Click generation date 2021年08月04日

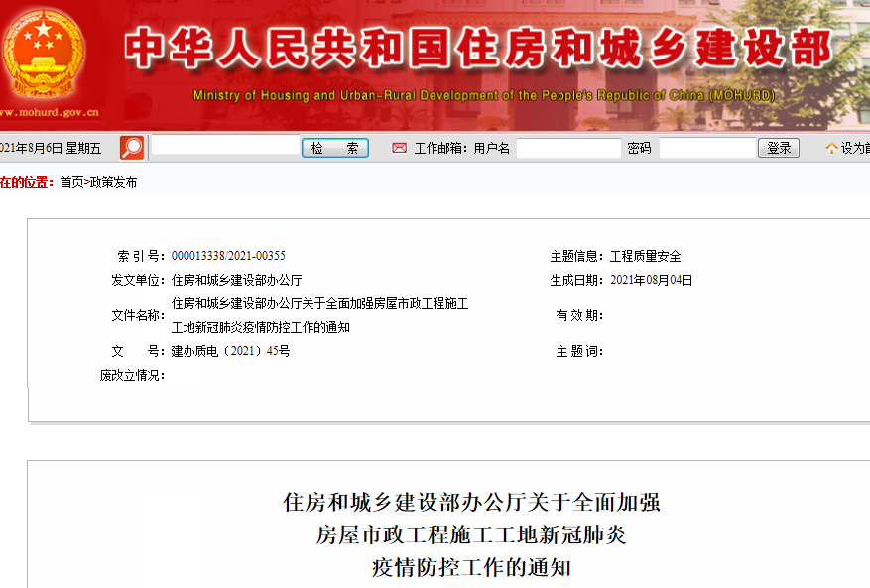[x=652, y=281]
